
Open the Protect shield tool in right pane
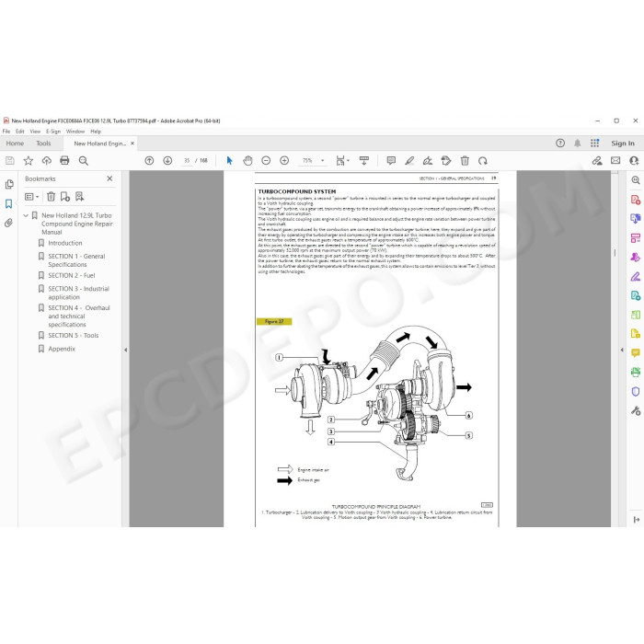(x=636, y=391)
